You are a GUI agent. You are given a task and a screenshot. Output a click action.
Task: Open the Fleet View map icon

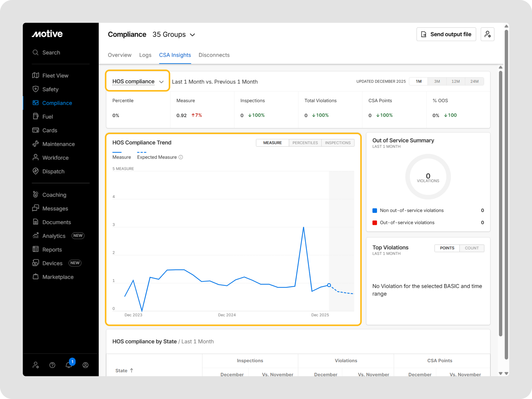(x=36, y=75)
